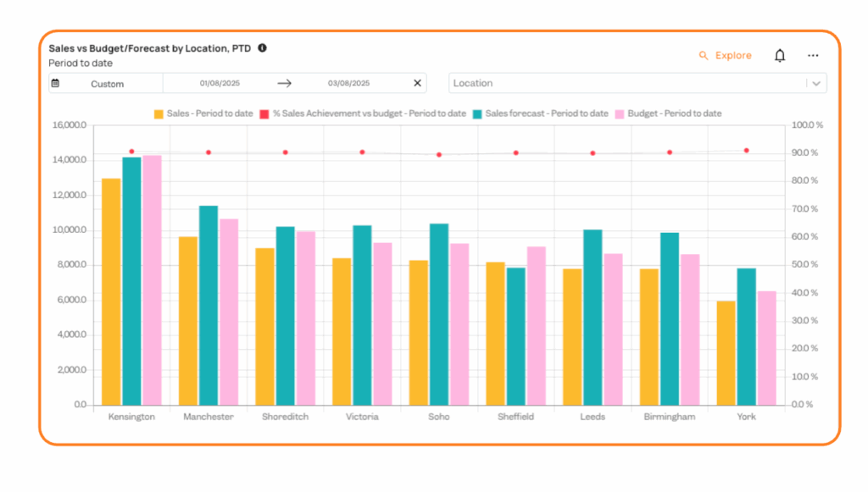Click the calendar icon in date picker
Screen dimensions: 868x492
56,84
